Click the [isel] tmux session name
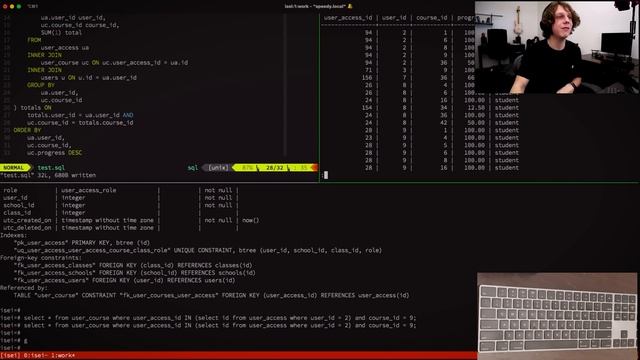 10,356
